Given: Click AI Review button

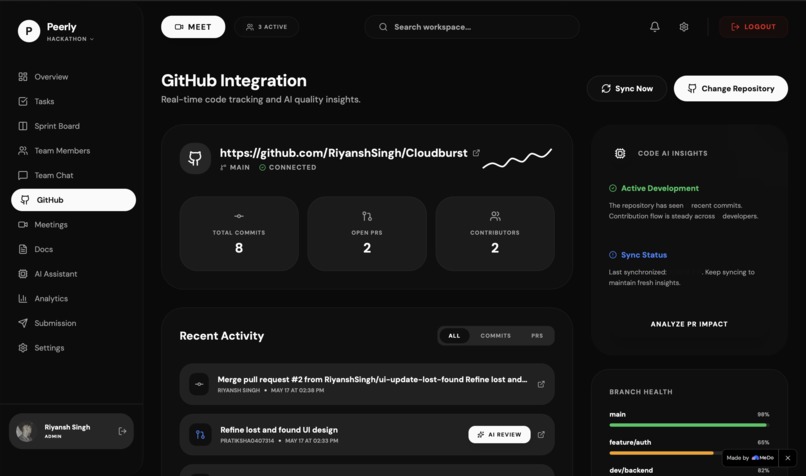Looking at the screenshot, I should pyautogui.click(x=499, y=434).
